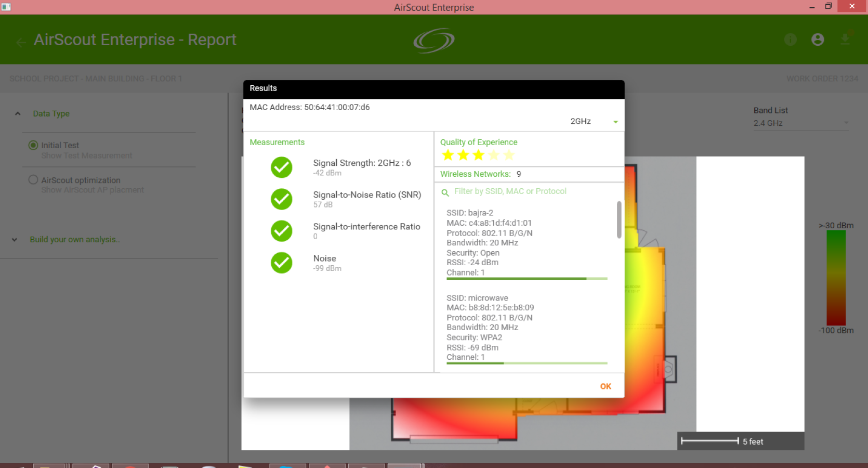Collapse the Data Type section
This screenshot has width=868, height=468.
pos(18,113)
